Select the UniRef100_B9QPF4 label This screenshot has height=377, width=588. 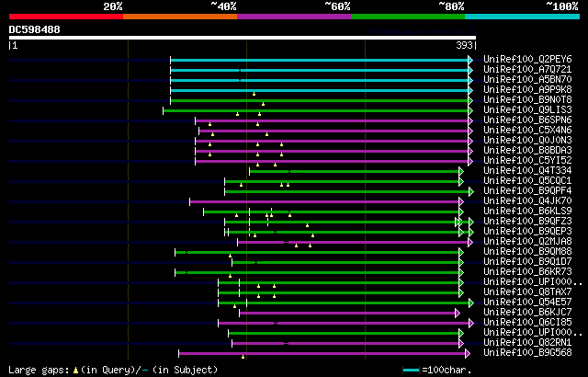pos(527,191)
